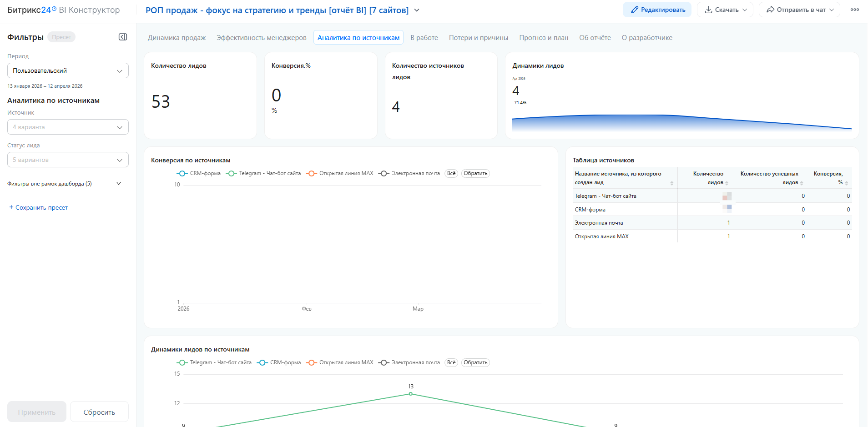Toggle CRM-форма series in conversion chart legend

point(199,173)
